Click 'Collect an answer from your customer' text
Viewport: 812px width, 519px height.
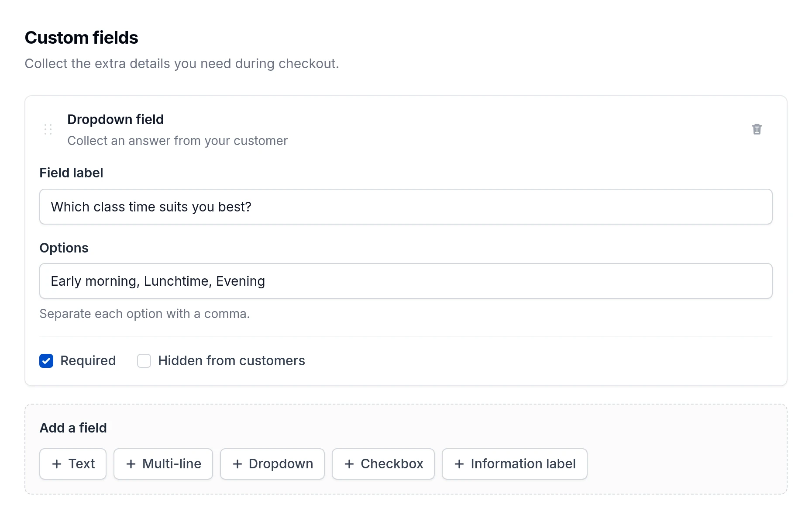click(178, 141)
